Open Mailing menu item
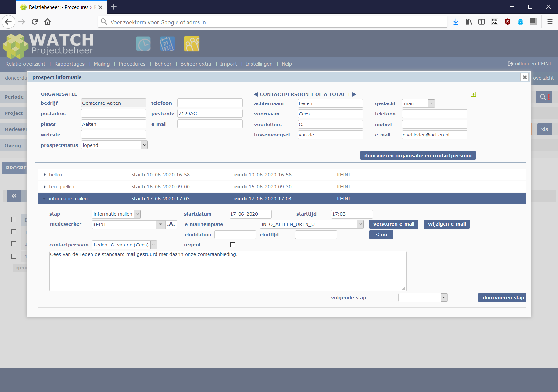The width and height of the screenshot is (558, 392). 102,64
